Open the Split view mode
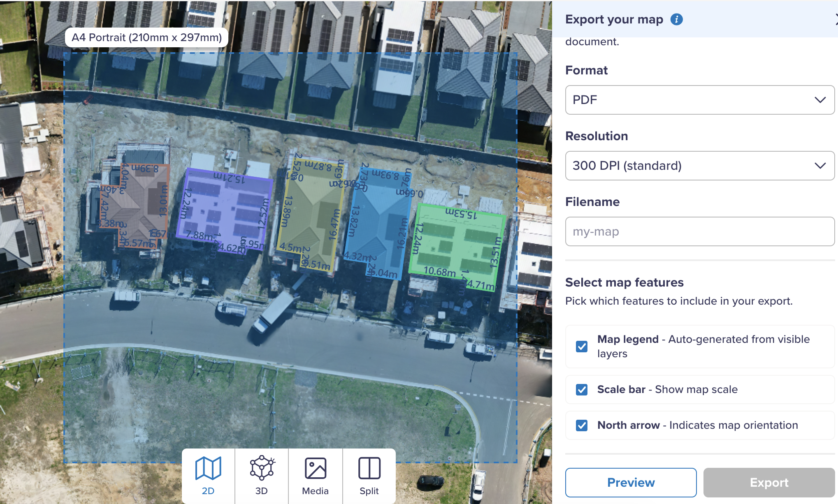Image resolution: width=838 pixels, height=504 pixels. 369,476
